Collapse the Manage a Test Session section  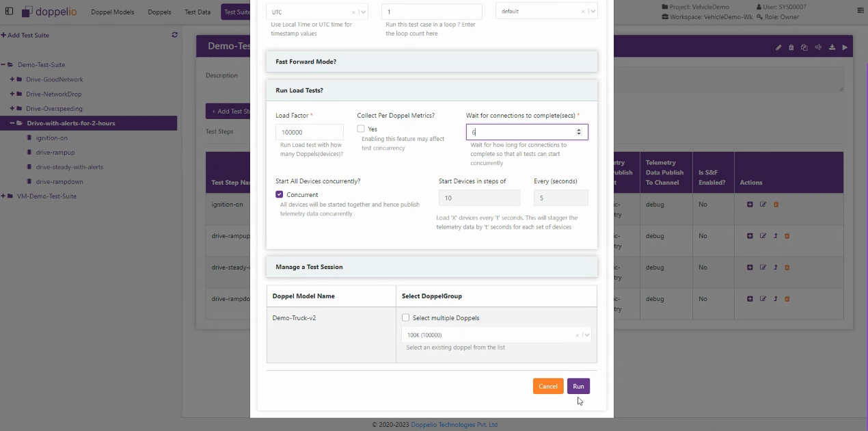click(x=432, y=267)
